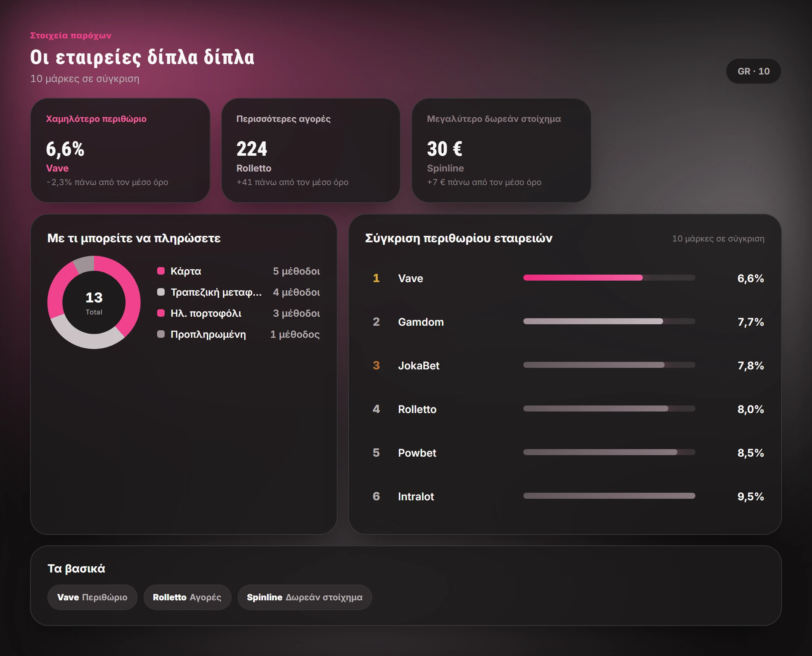This screenshot has width=812, height=656.
Task: Click the 6,6% value in Vave row
Action: 750,278
